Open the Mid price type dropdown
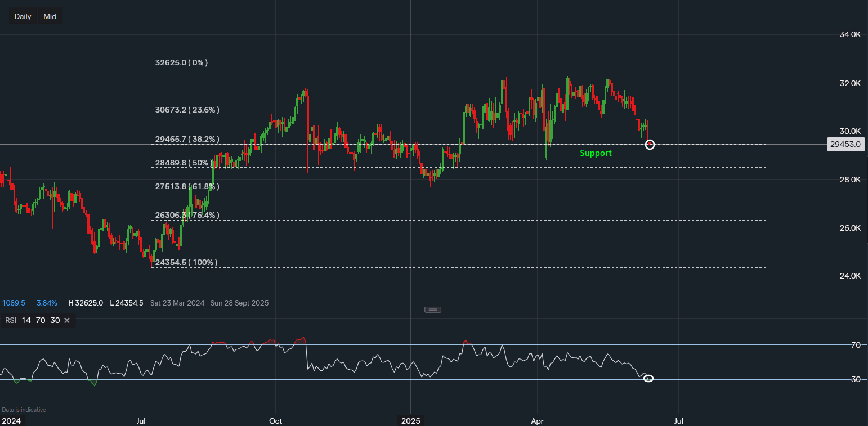The width and height of the screenshot is (868, 426). click(x=50, y=16)
